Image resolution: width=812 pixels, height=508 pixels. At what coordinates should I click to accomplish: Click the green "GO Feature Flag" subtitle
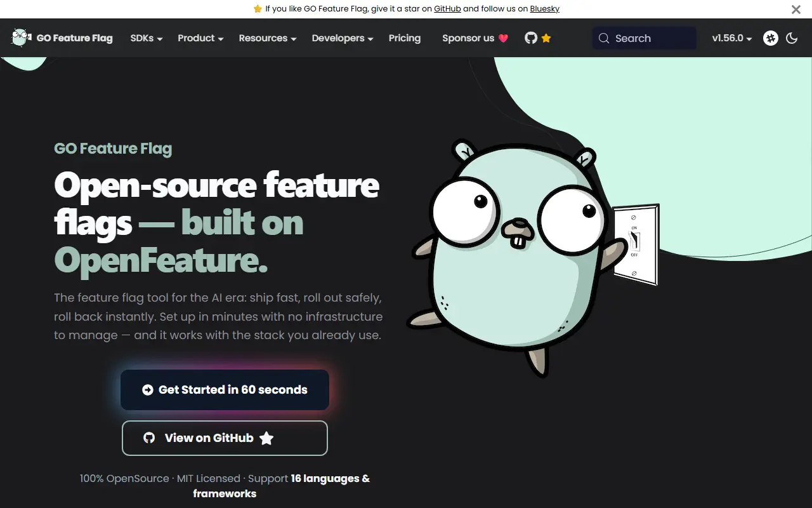[x=113, y=149]
